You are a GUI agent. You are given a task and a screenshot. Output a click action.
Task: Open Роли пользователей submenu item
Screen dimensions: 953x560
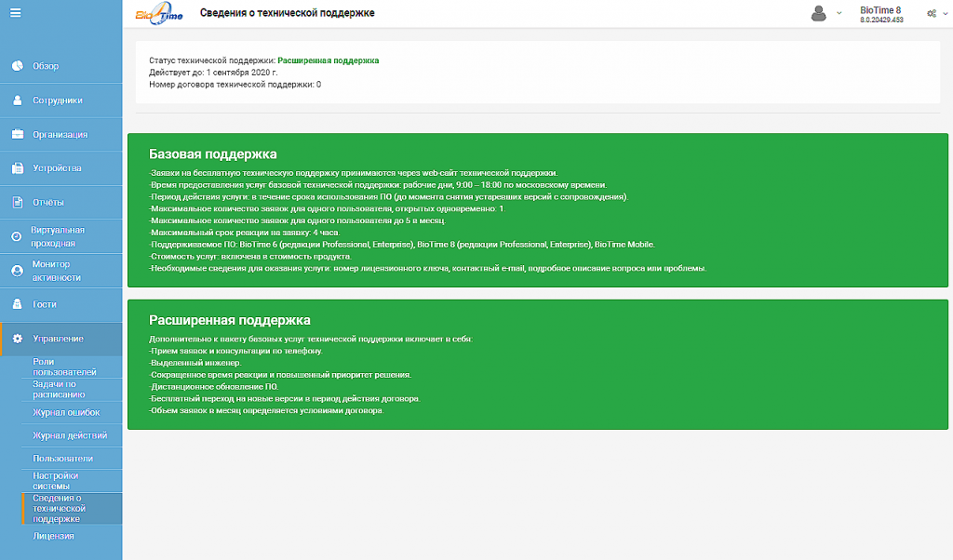pyautogui.click(x=72, y=367)
